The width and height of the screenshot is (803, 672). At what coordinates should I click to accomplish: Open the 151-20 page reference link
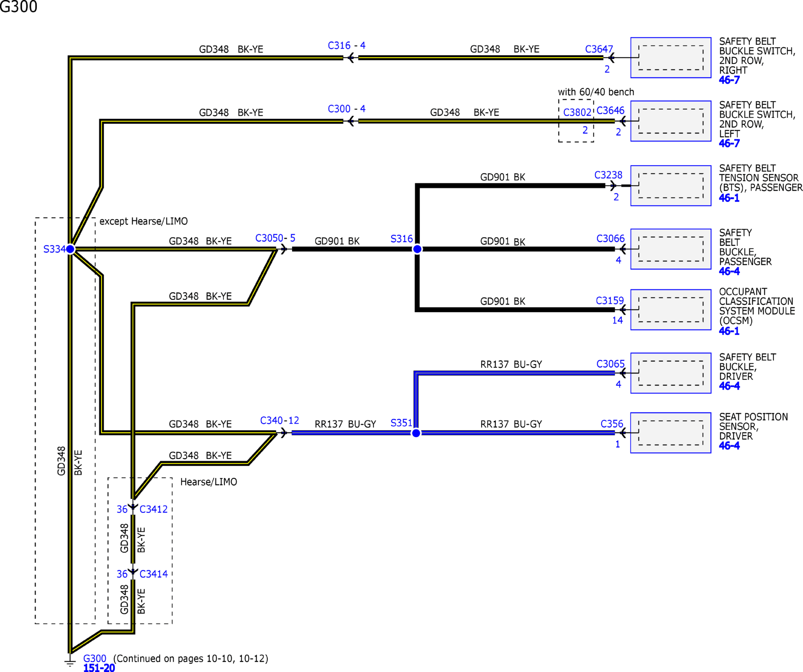pyautogui.click(x=99, y=668)
